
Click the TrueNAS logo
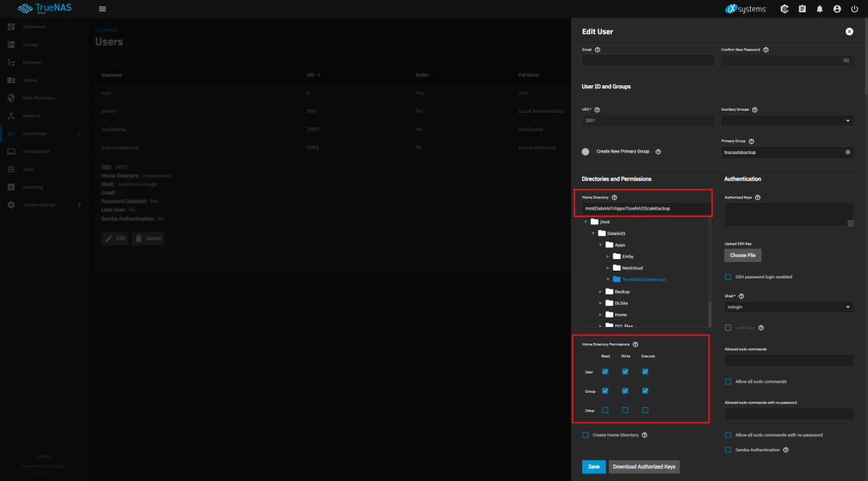click(45, 9)
